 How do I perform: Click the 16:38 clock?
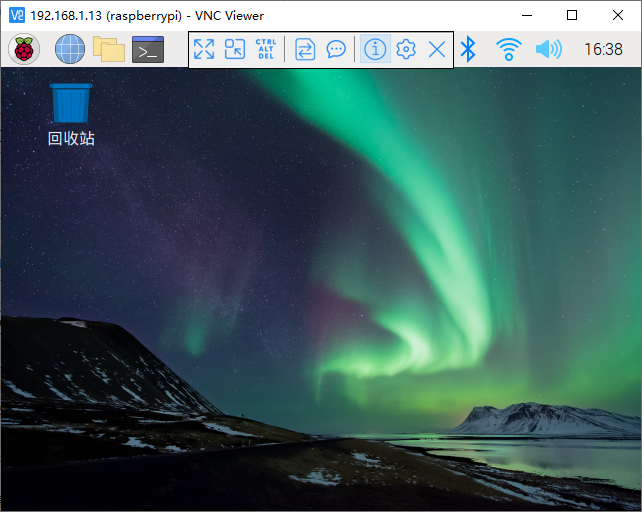point(603,49)
